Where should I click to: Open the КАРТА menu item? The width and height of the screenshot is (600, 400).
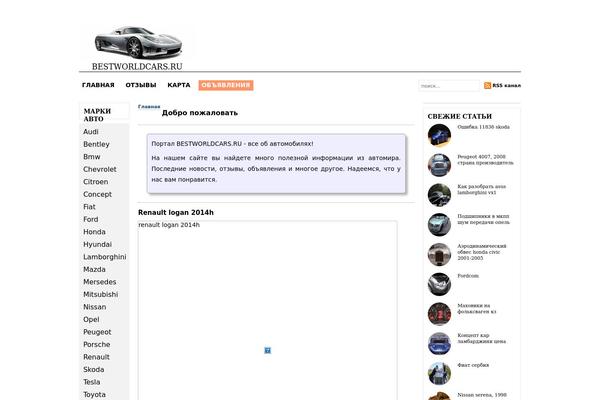179,85
